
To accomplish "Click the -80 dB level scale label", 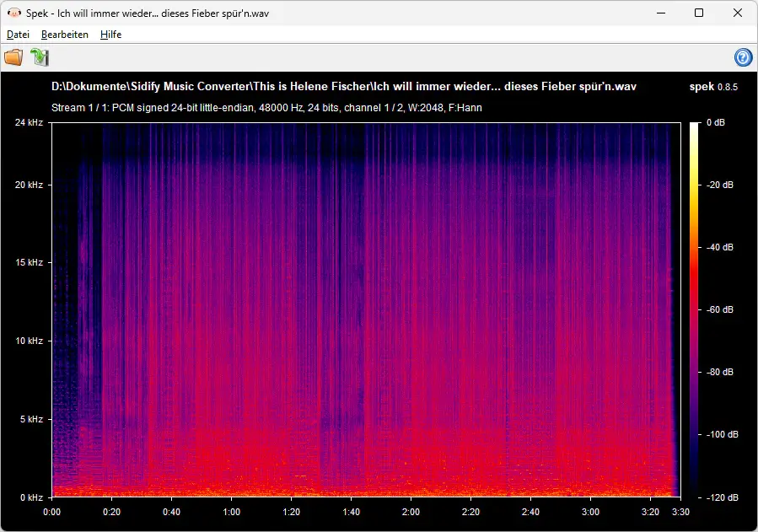I will (720, 372).
